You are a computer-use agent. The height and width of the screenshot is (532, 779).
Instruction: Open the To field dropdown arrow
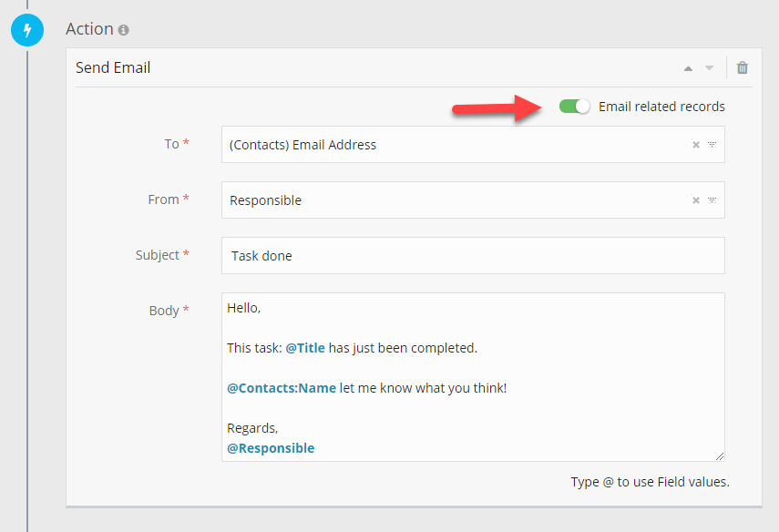[712, 145]
